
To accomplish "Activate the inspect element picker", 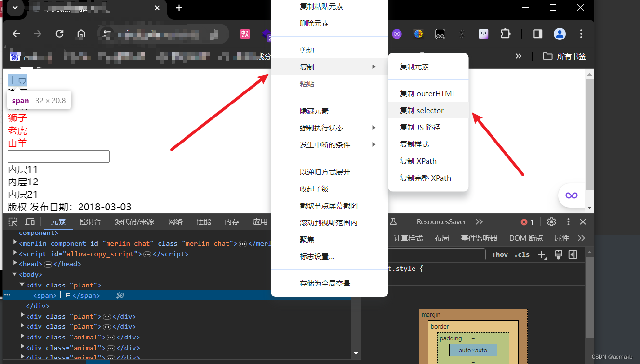I will [13, 222].
